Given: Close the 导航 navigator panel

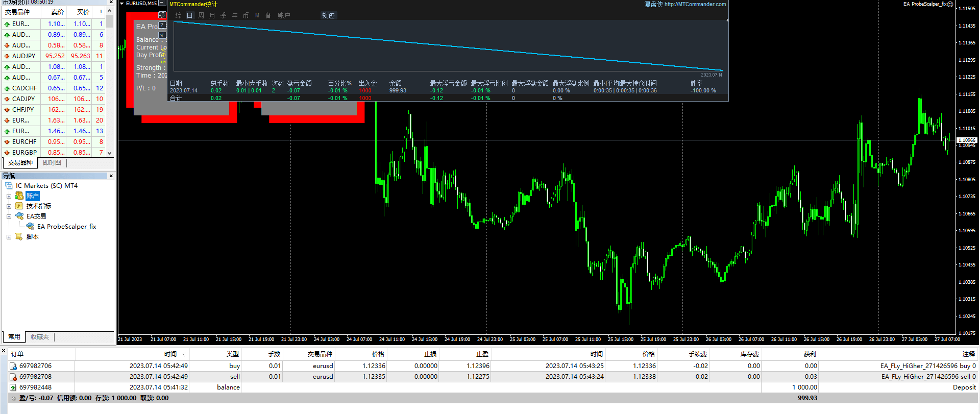Looking at the screenshot, I should coord(111,176).
